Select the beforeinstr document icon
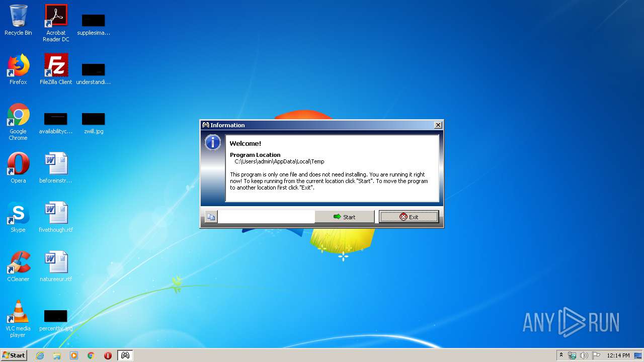644x362 pixels. (56, 168)
